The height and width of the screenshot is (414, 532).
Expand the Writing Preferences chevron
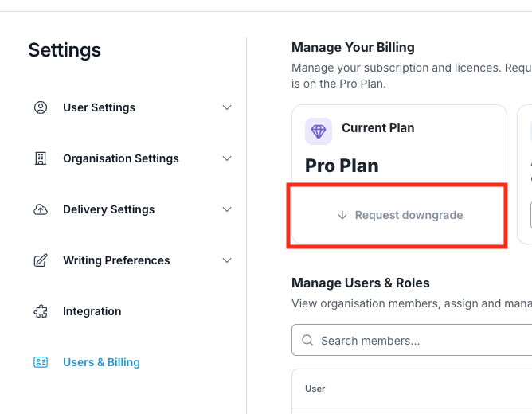227,260
